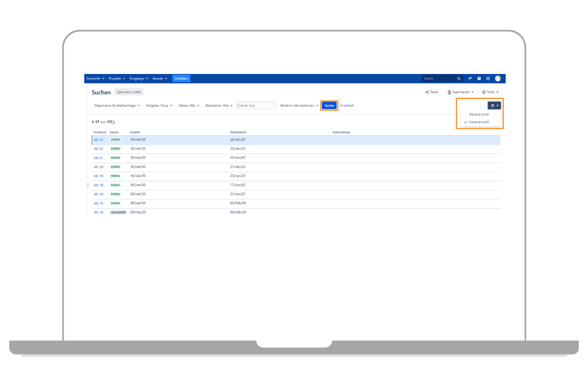
Task: Click the refresh results icon beside count
Action: point(113,122)
